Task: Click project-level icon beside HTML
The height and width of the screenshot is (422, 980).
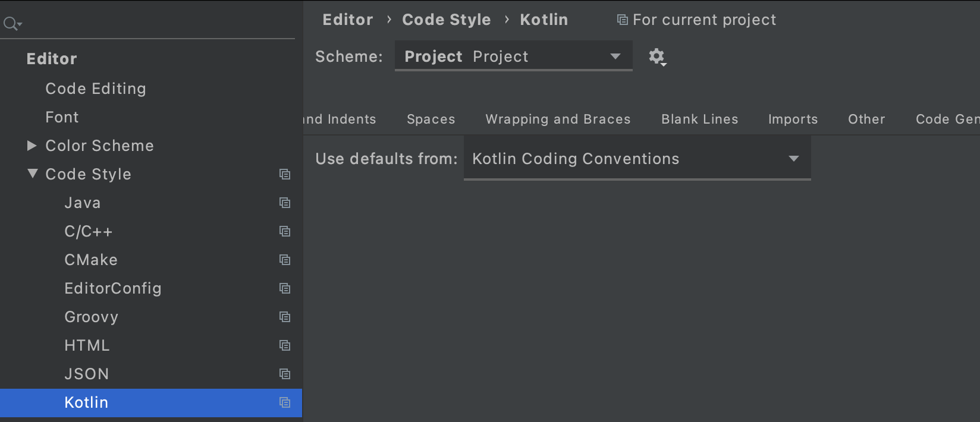Action: click(285, 345)
